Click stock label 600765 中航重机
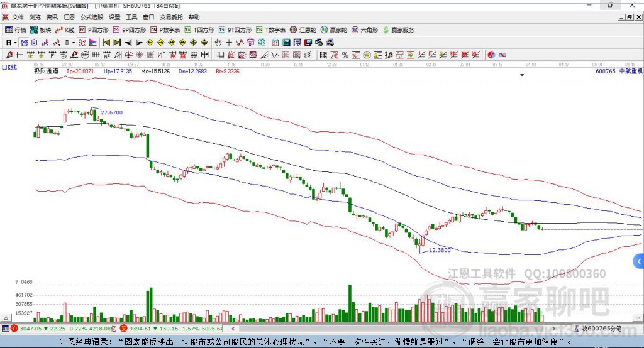The height and width of the screenshot is (348, 644). point(619,71)
